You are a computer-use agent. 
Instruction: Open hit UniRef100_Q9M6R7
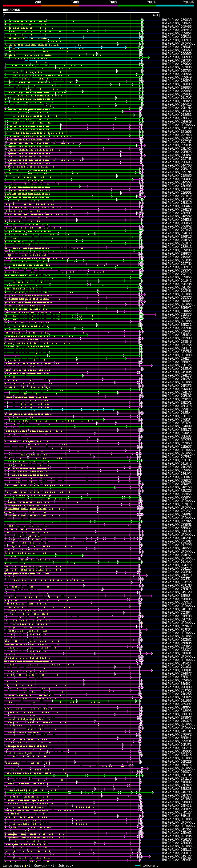177,23
